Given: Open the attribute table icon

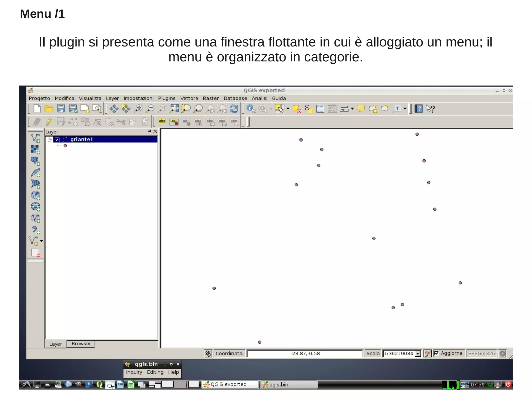Looking at the screenshot, I should click(320, 108).
